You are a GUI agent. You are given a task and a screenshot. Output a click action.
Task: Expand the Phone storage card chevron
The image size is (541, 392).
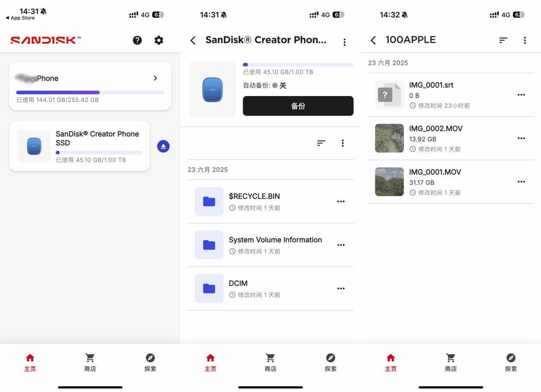click(155, 78)
